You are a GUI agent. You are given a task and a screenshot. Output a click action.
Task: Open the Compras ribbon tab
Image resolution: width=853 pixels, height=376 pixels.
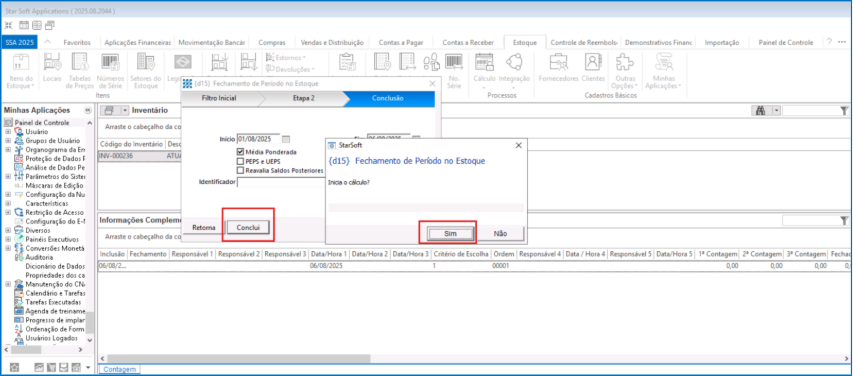pyautogui.click(x=272, y=42)
